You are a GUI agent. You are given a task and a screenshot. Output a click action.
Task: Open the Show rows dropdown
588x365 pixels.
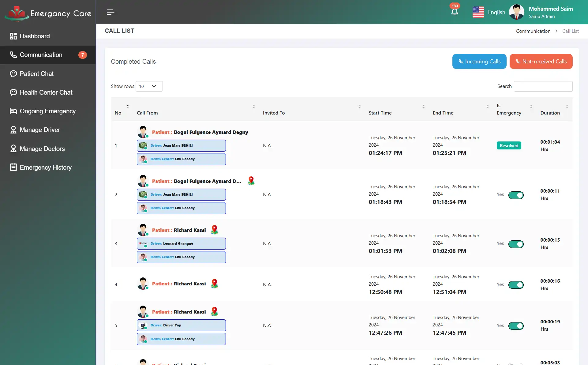pos(149,86)
